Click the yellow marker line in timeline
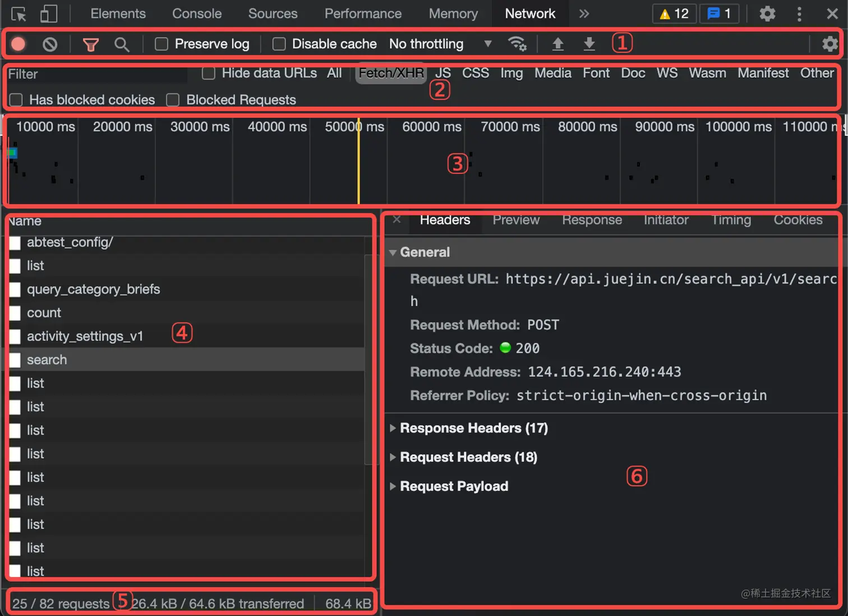Screen dimensions: 848x616 click(x=358, y=160)
